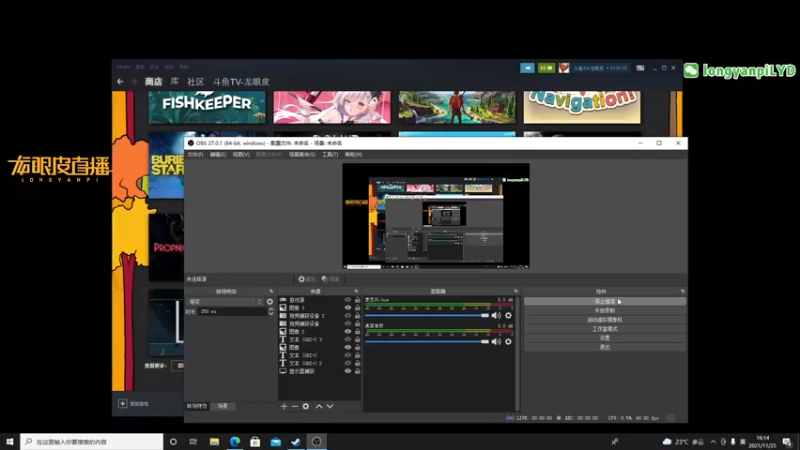Pop out the 控件 controls dock panel
The height and width of the screenshot is (450, 800).
(x=683, y=291)
